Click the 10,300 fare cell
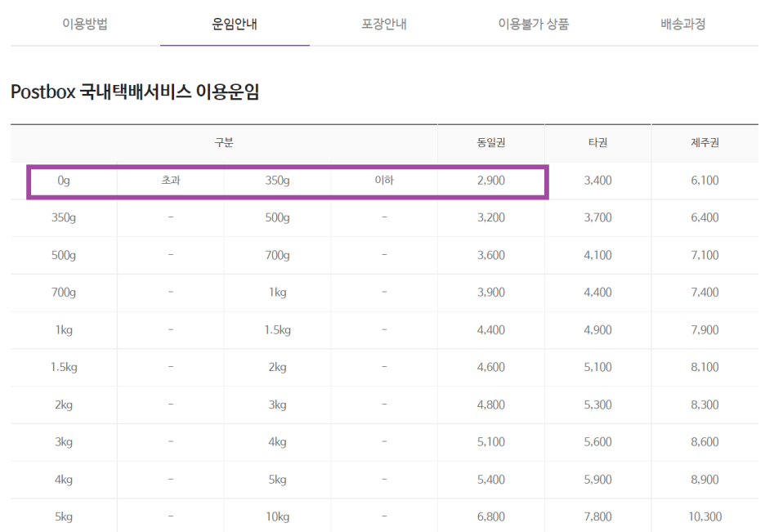The image size is (765, 532). tap(705, 516)
